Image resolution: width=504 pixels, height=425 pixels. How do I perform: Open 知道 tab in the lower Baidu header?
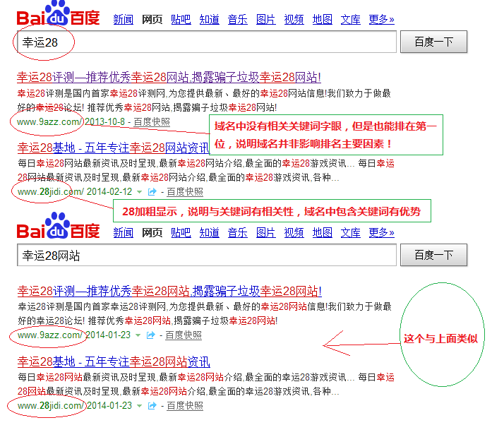click(209, 233)
